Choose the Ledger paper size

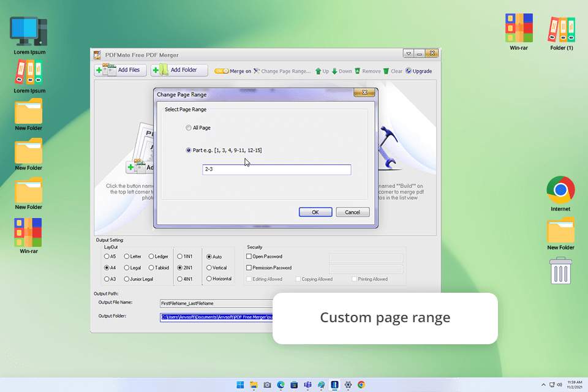[x=151, y=257]
